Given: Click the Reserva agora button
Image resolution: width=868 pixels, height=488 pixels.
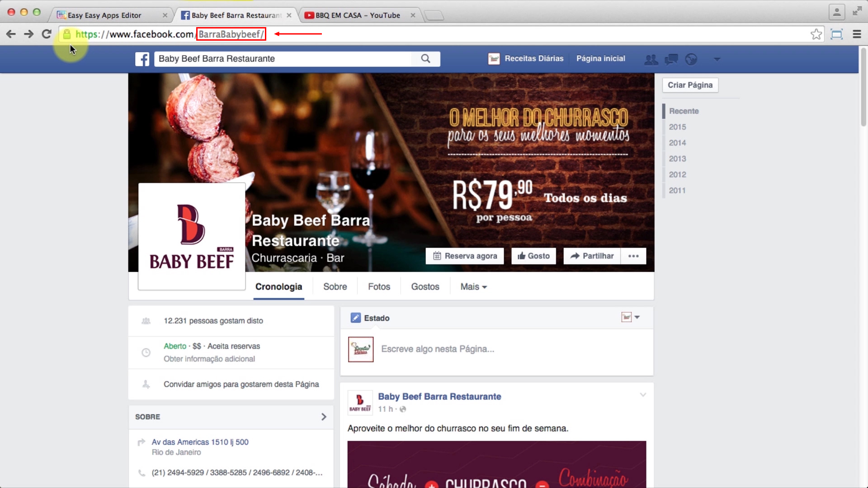Looking at the screenshot, I should (x=465, y=256).
